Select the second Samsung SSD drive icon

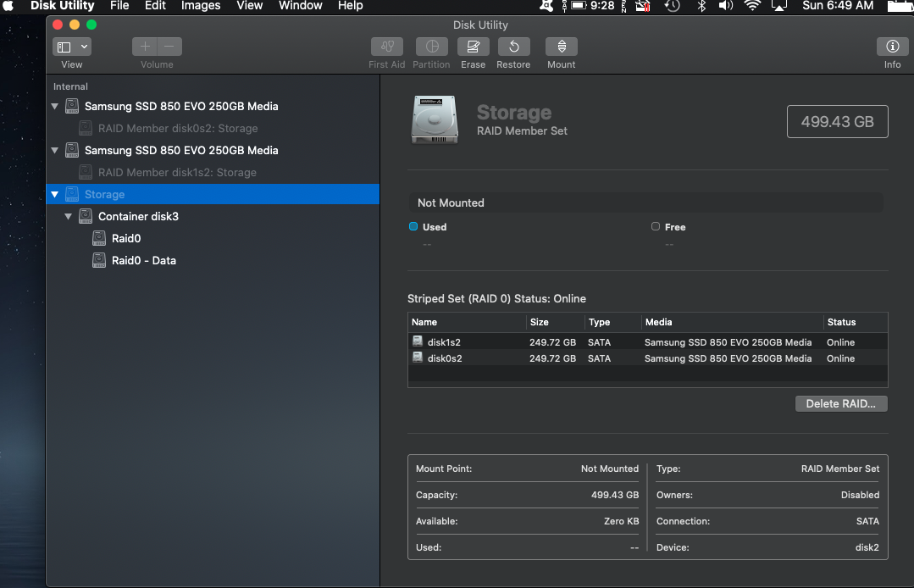[72, 150]
